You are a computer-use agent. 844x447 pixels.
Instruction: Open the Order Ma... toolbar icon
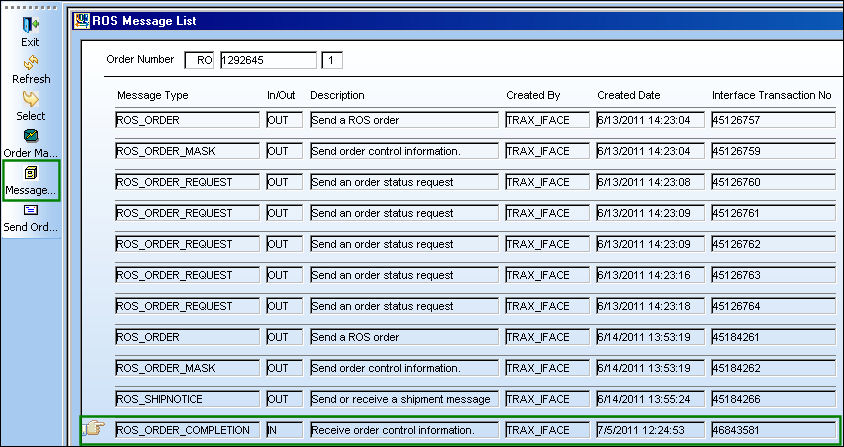tap(31, 136)
